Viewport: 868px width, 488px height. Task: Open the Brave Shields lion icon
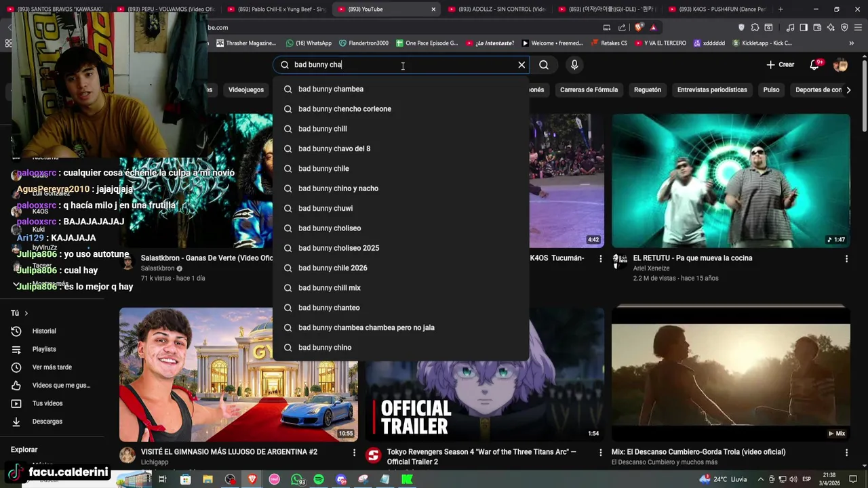tap(639, 28)
